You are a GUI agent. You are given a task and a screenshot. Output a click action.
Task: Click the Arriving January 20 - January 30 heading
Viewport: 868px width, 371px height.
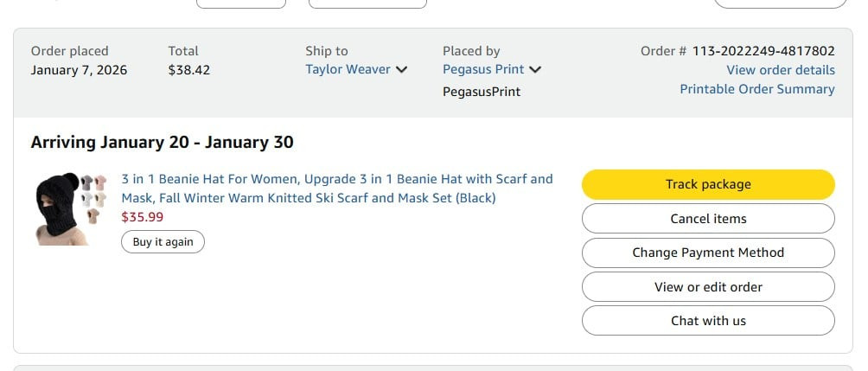point(162,143)
